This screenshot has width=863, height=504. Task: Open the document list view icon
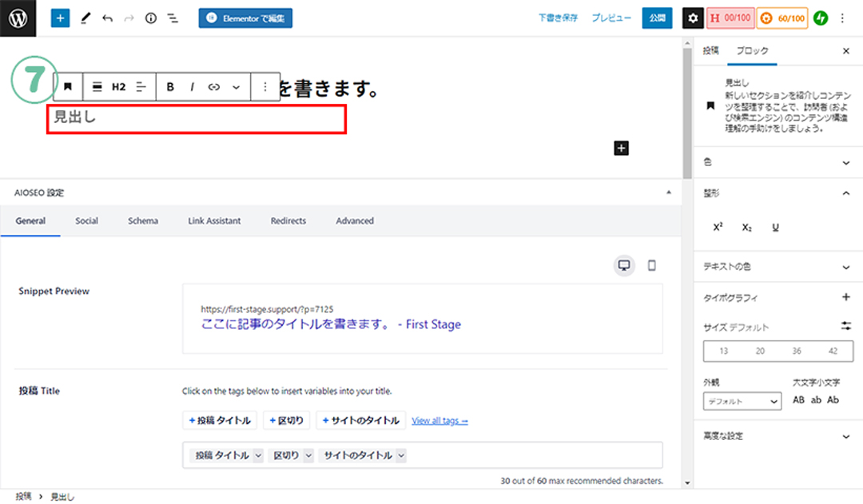(x=173, y=18)
